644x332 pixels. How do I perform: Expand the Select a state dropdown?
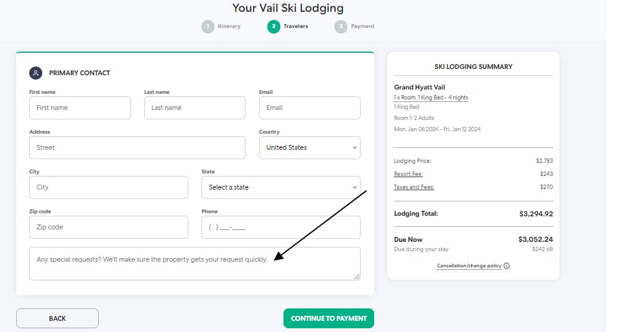pos(281,188)
